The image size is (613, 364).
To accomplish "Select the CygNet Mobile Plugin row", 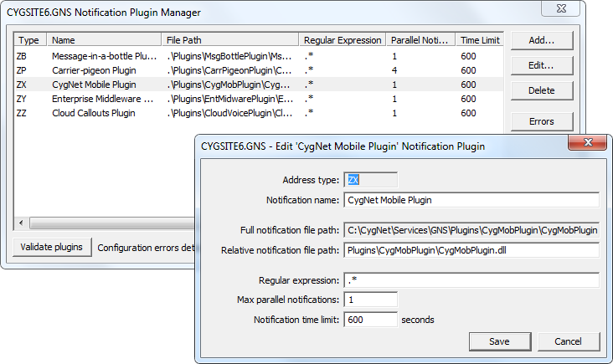I will pos(259,85).
